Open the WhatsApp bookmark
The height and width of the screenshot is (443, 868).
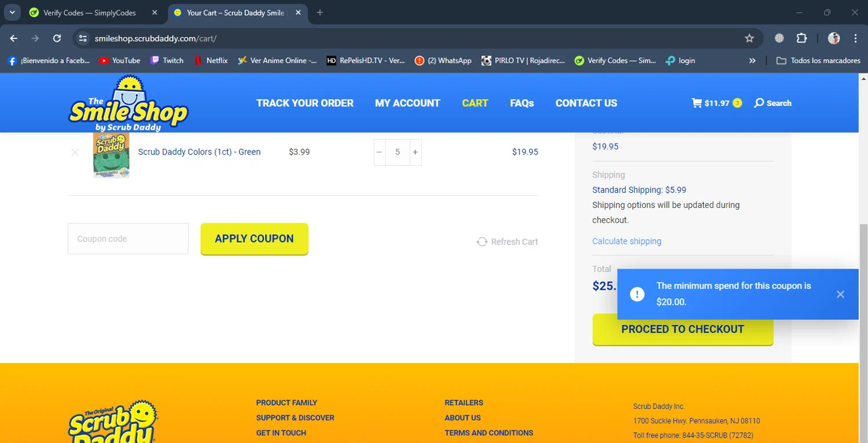coord(443,60)
